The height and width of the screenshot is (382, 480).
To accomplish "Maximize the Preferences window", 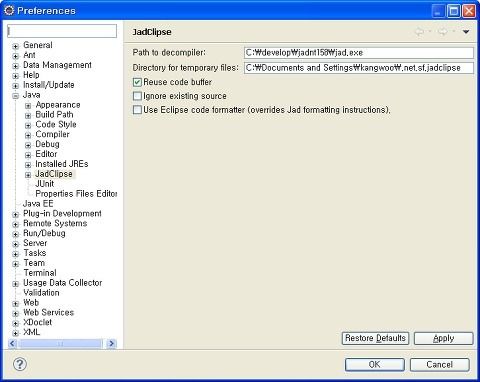I will [x=454, y=11].
